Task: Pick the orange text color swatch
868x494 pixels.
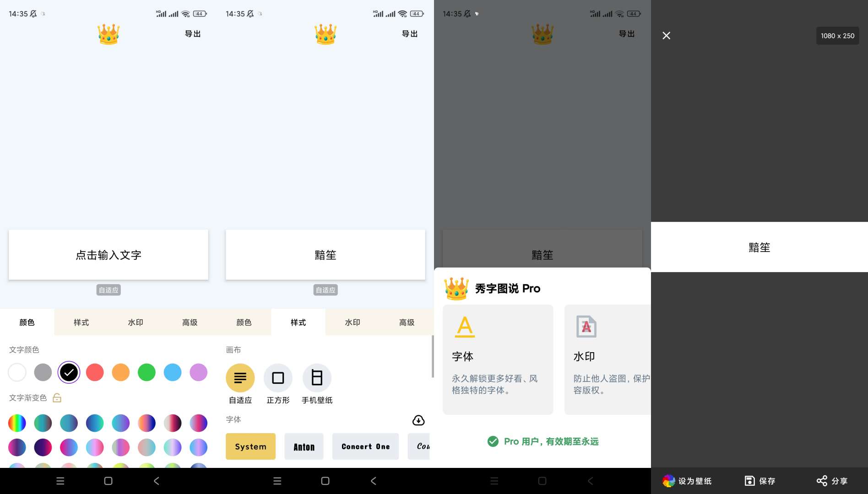Action: click(x=121, y=372)
